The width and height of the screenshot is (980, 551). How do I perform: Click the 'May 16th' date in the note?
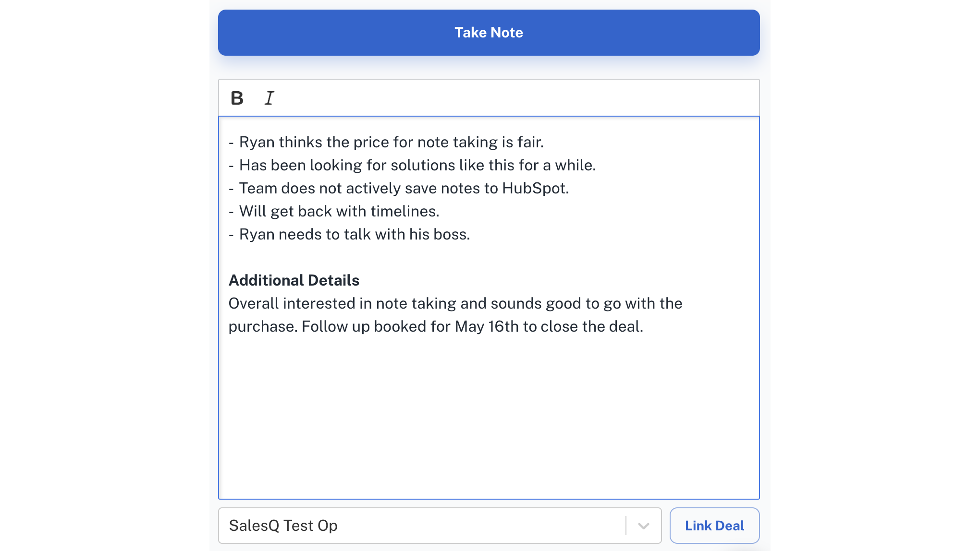[487, 327]
